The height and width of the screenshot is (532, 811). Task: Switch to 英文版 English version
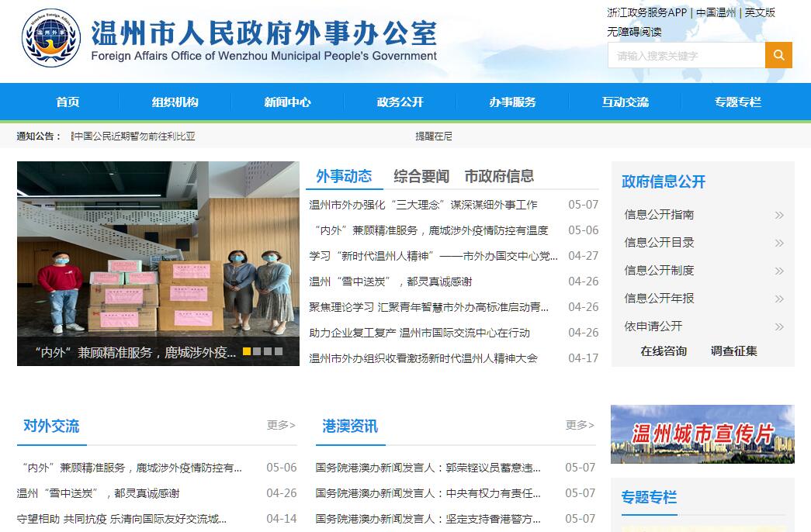(760, 12)
